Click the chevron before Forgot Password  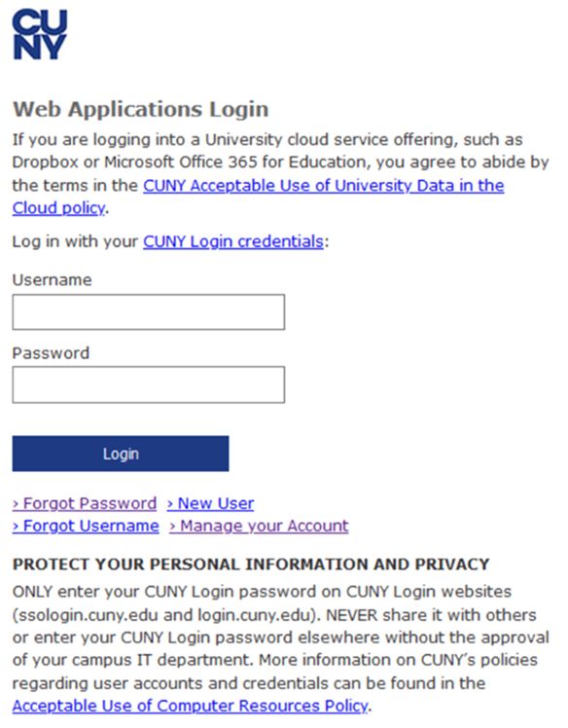pos(16,504)
